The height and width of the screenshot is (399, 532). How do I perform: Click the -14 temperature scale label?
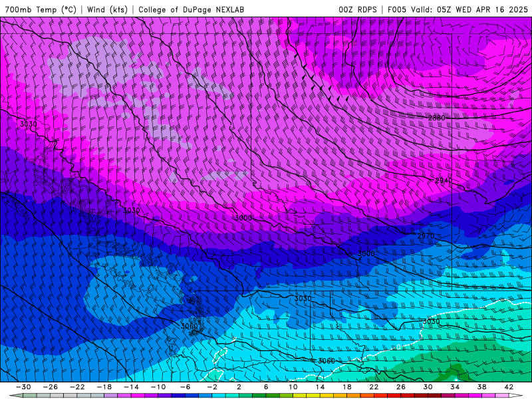131,387
